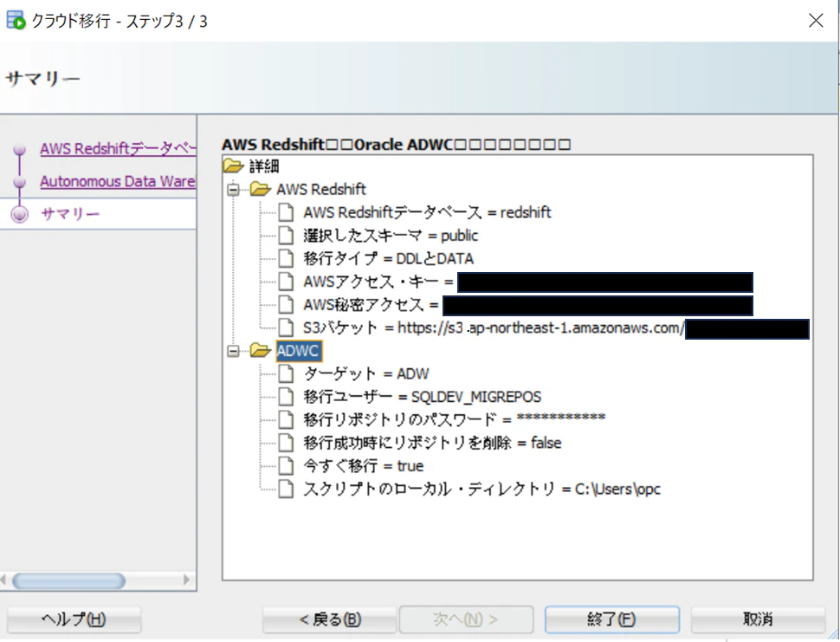
Task: Click document icon beside ターゲット = ADW
Action: pos(286,373)
